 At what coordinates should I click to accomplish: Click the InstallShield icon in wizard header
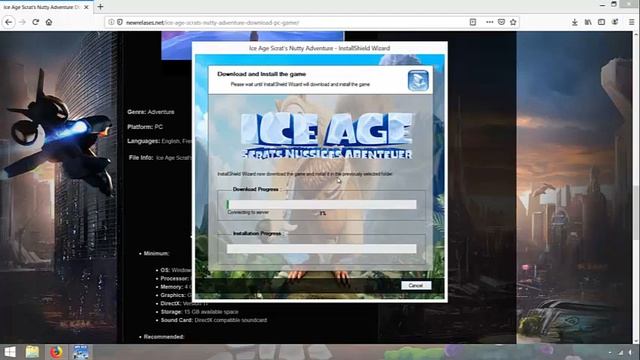(418, 80)
